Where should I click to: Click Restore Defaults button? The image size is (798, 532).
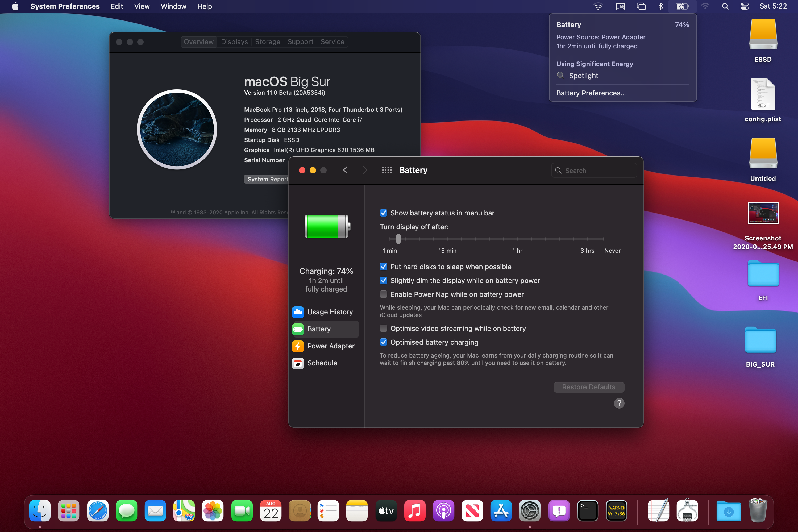pos(589,387)
